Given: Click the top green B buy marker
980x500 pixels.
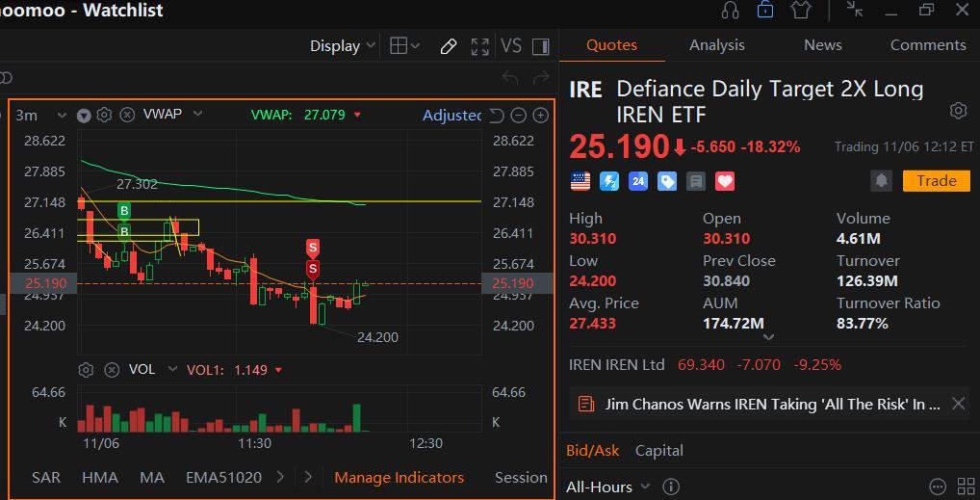Looking at the screenshot, I should point(124,211).
